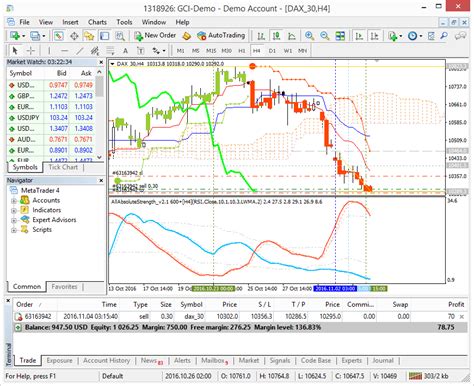This screenshot has width=474, height=386.
Task: Open the Profiles dropdown arrow
Action: [x=44, y=36]
